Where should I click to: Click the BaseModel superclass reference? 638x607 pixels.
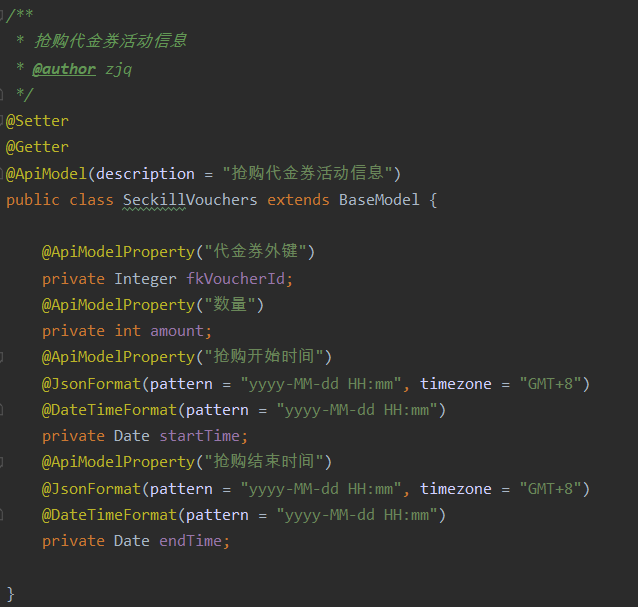pyautogui.click(x=379, y=200)
